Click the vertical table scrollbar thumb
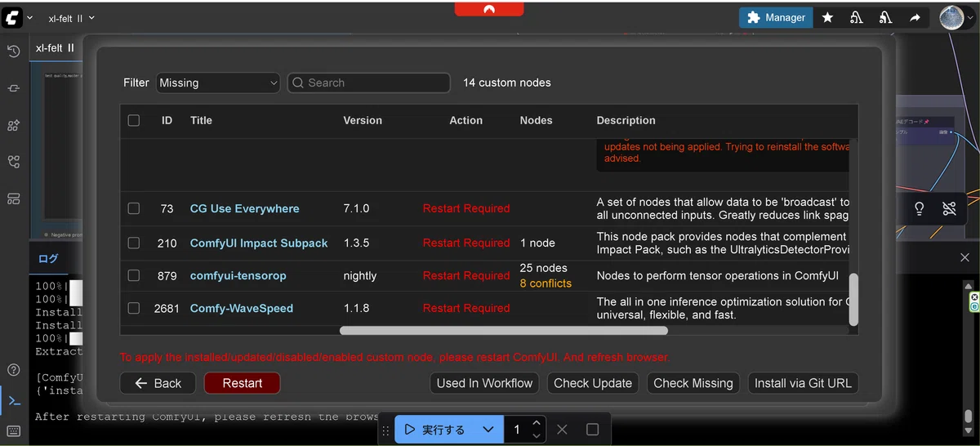This screenshot has height=446, width=980. [x=853, y=300]
